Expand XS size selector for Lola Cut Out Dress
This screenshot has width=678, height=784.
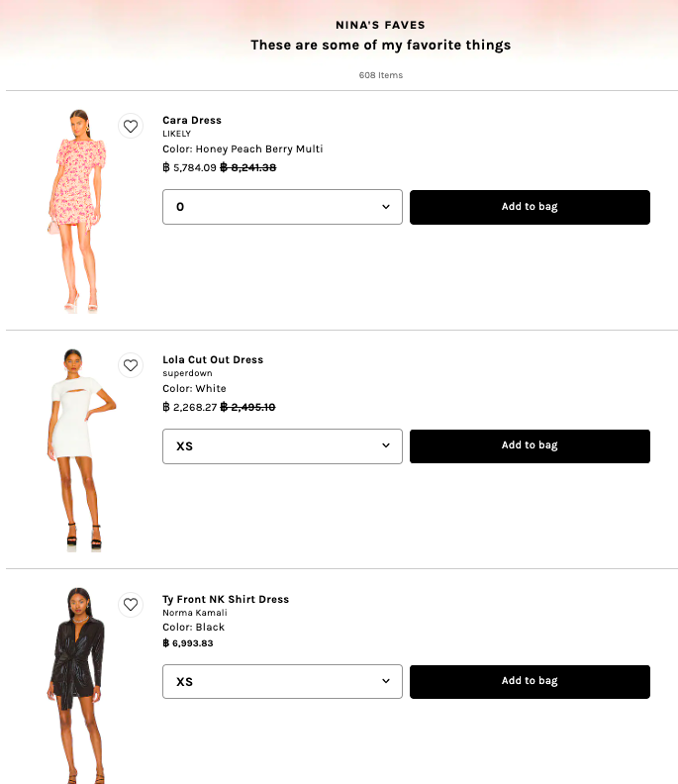282,446
